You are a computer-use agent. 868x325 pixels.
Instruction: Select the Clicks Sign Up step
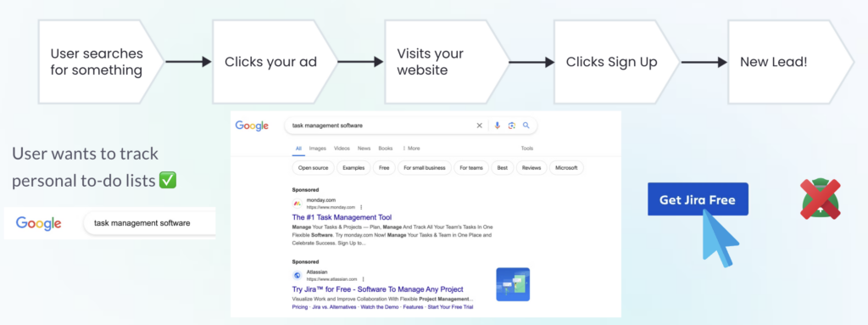[616, 62]
